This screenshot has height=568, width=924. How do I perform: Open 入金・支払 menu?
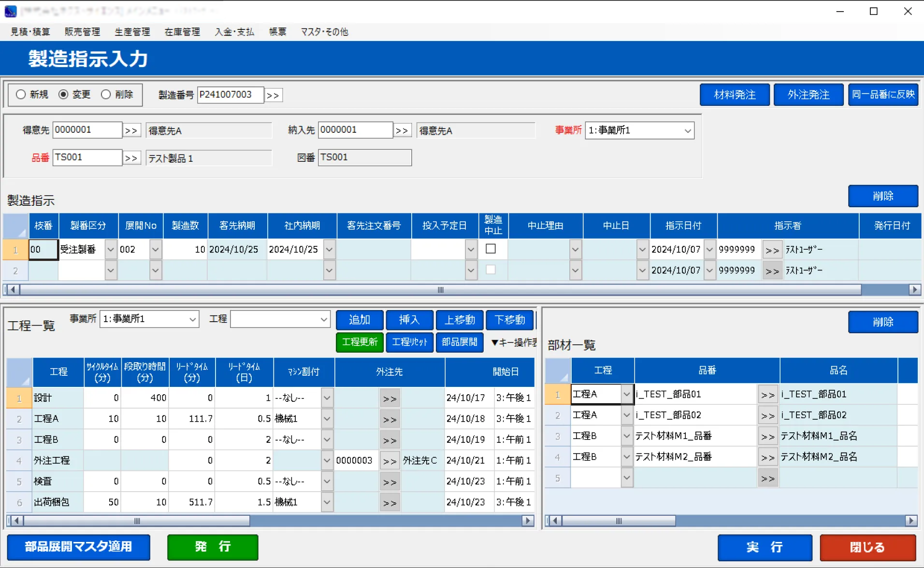pyautogui.click(x=234, y=32)
